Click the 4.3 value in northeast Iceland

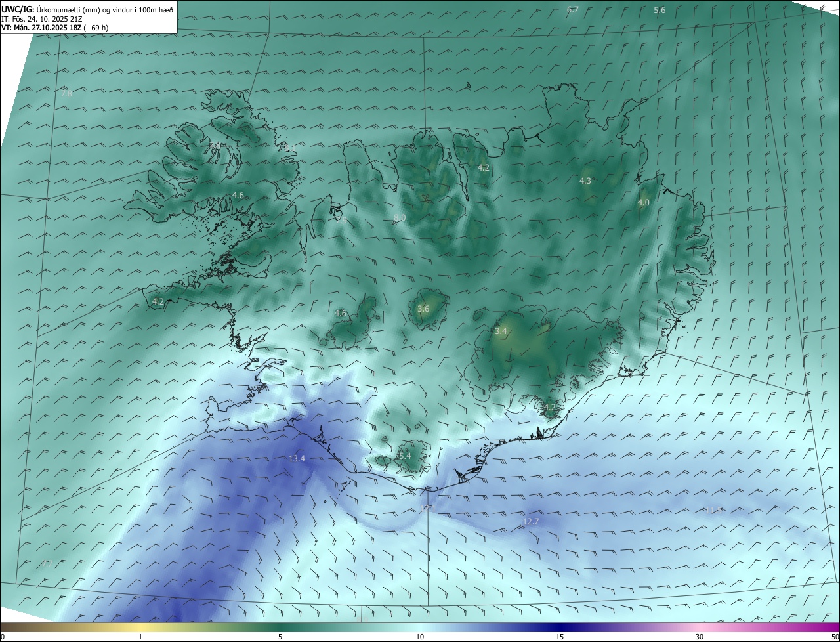click(585, 181)
